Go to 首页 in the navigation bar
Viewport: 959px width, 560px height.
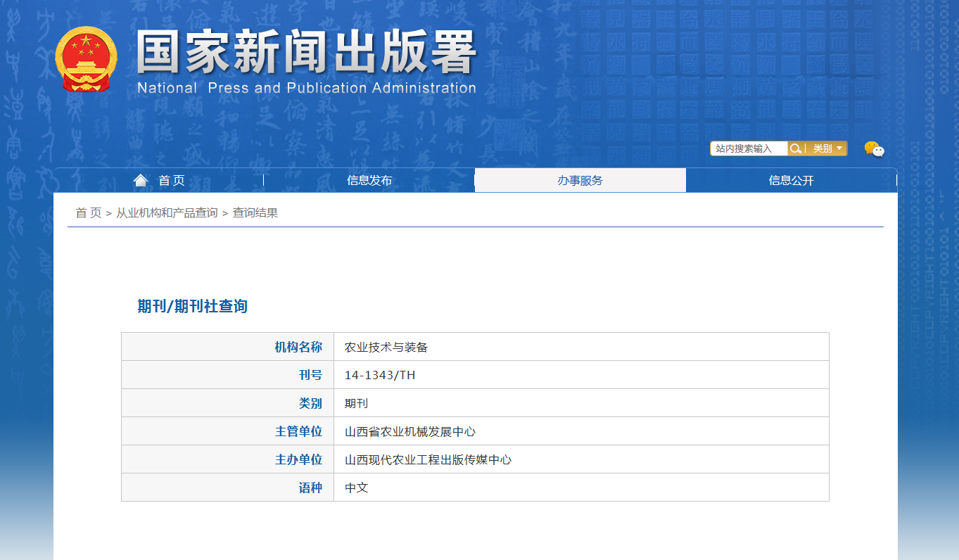(170, 180)
